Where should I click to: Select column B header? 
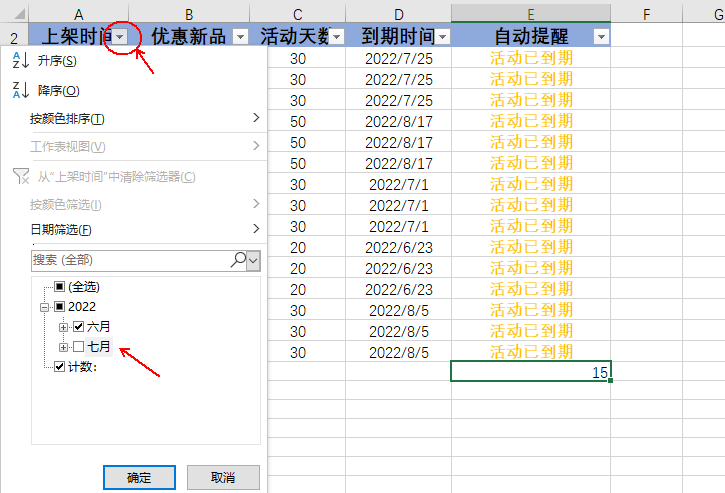[189, 14]
